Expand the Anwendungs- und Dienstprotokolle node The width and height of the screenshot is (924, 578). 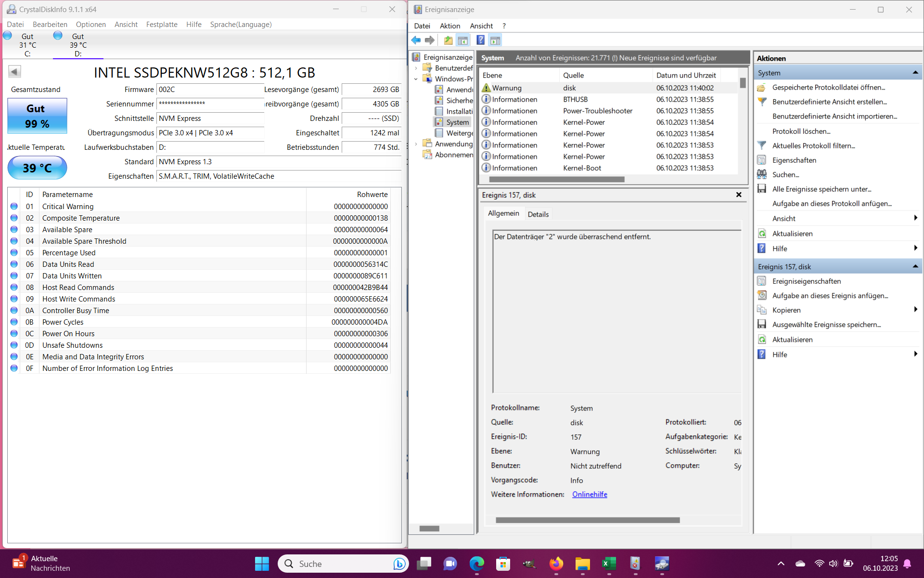point(416,144)
